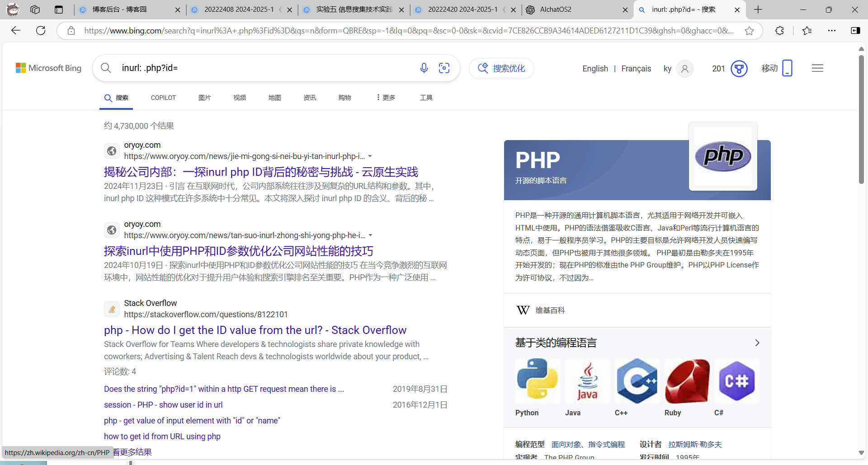Click the site info lock icon
Screen dimensions: 868x465
[x=71, y=31]
